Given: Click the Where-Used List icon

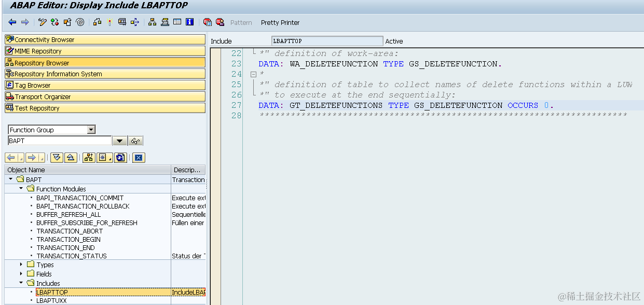Looking at the screenshot, I should click(x=135, y=22).
